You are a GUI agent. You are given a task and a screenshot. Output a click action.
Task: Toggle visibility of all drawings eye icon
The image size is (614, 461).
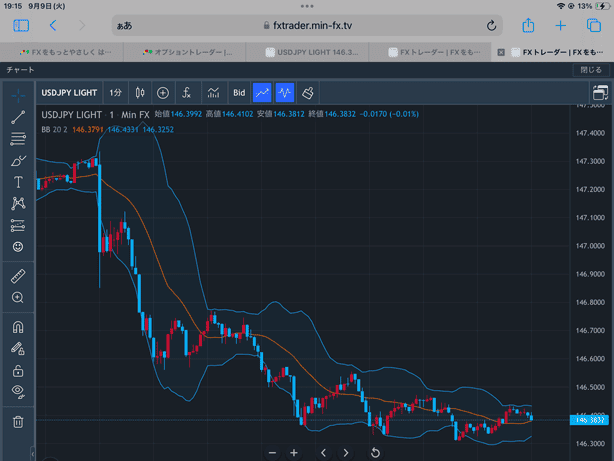(18, 391)
